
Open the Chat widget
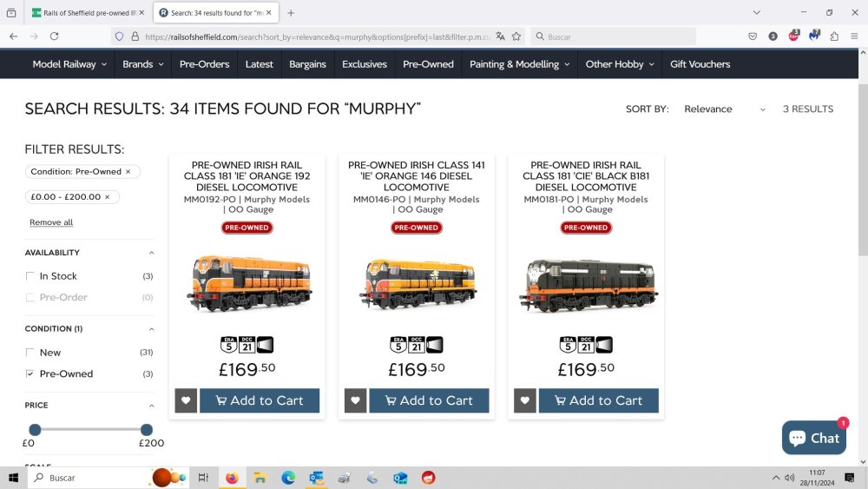point(814,438)
